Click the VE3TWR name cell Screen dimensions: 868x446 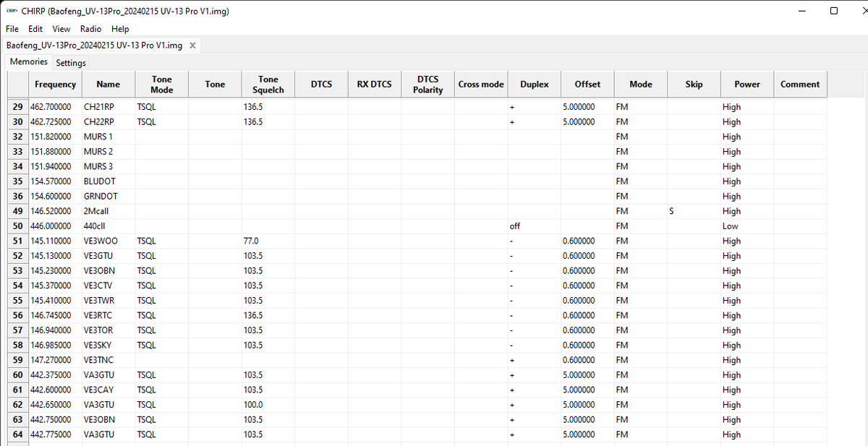tap(109, 301)
